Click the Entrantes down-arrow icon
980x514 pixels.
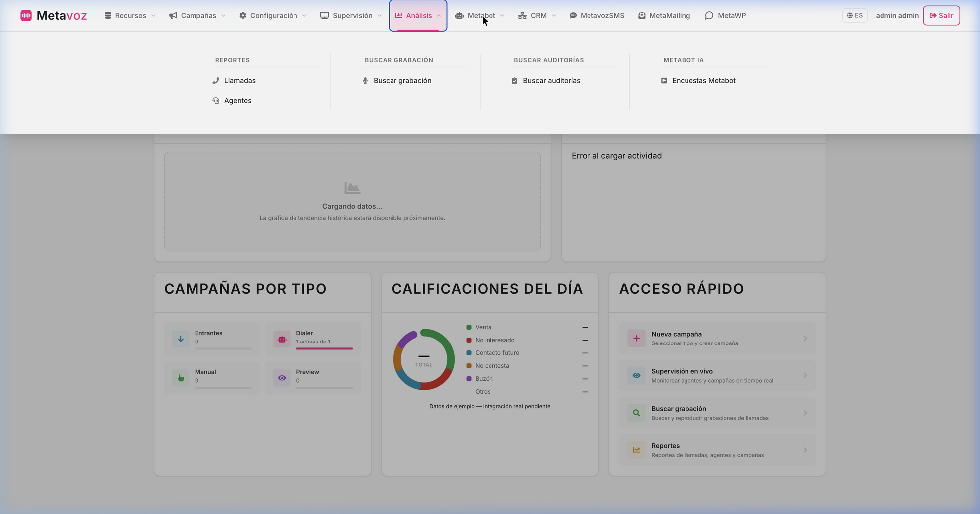[x=181, y=339]
